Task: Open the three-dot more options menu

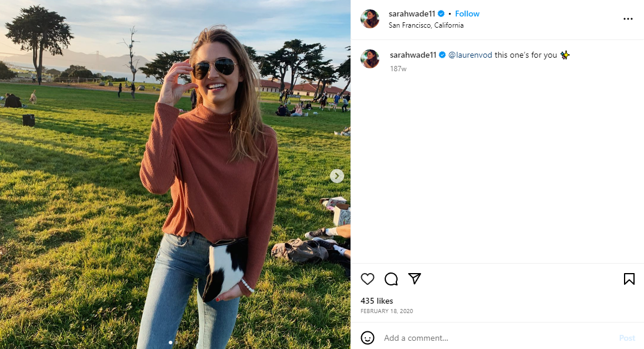Action: tap(628, 19)
